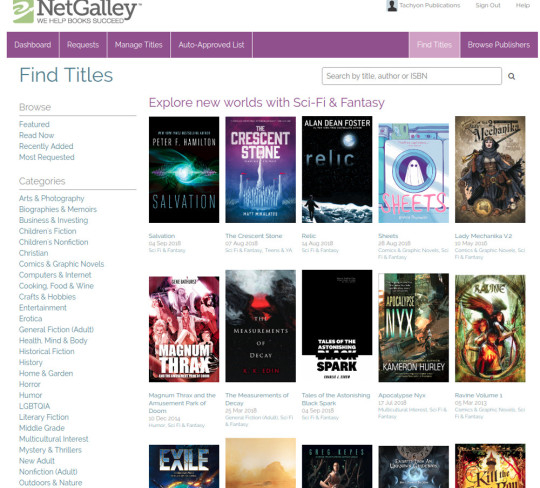Open Children's Fiction category

click(x=48, y=231)
